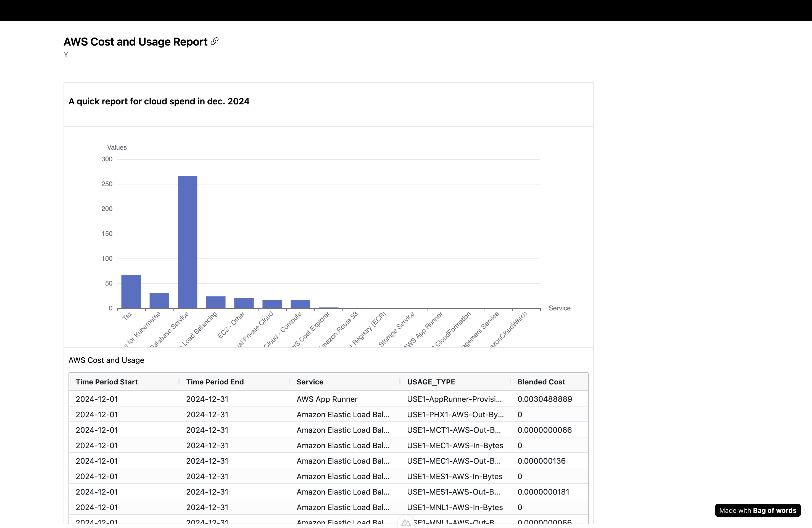
Task: Click the Blended Cost column header
Action: click(x=541, y=382)
